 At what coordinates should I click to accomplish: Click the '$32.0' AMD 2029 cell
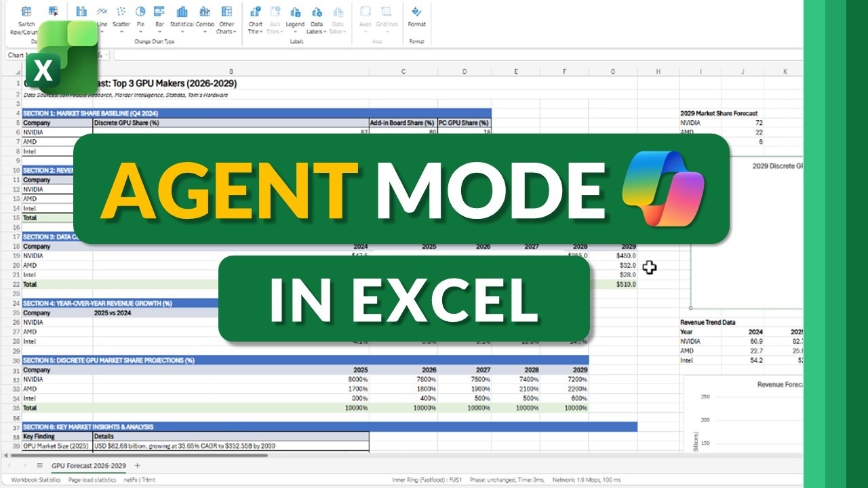(613, 266)
